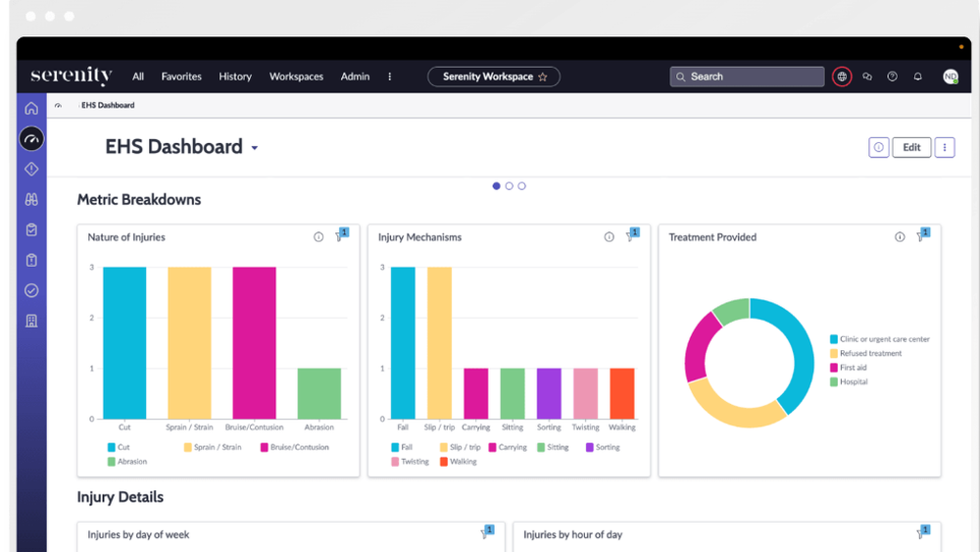980x552 pixels.
Task: Open Injury Mechanisms filter icon
Action: [632, 235]
